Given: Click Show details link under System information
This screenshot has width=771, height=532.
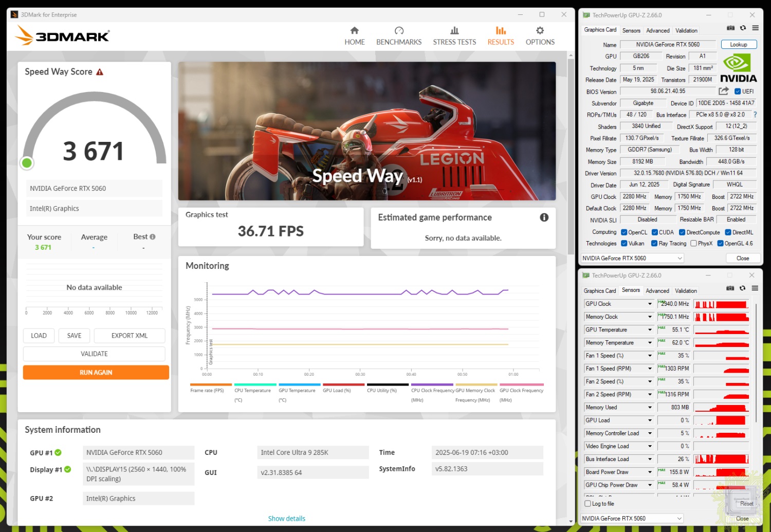Looking at the screenshot, I should tap(286, 519).
